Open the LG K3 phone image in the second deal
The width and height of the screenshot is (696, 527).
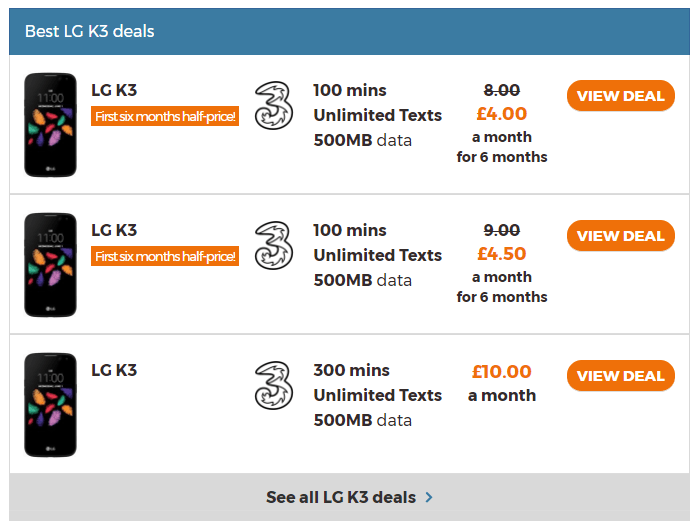50,265
